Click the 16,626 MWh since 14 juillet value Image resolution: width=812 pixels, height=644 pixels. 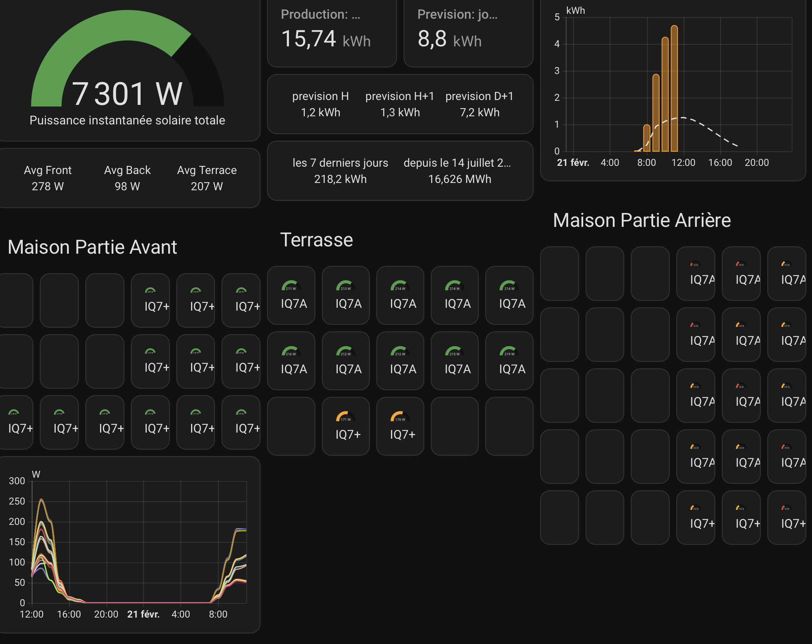[x=459, y=179]
